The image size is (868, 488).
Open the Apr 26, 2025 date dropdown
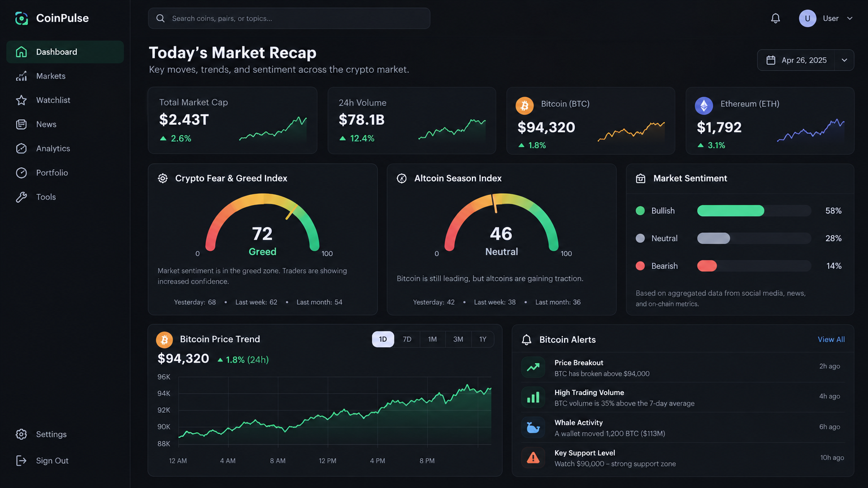pyautogui.click(x=805, y=60)
